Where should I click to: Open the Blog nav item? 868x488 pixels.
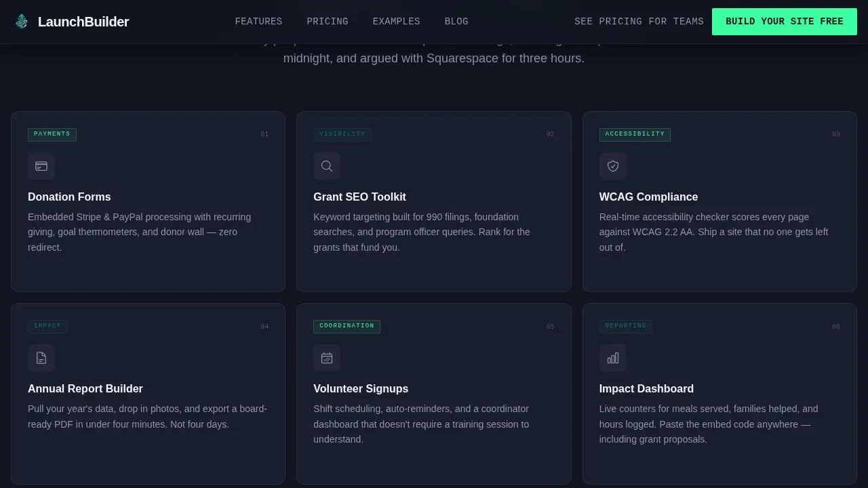pos(456,22)
